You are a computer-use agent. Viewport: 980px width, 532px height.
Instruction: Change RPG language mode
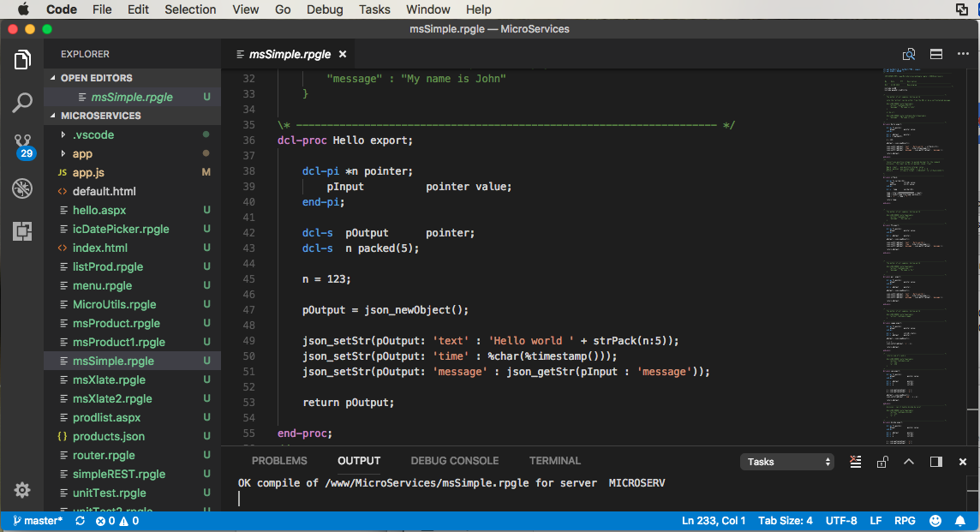coord(905,521)
